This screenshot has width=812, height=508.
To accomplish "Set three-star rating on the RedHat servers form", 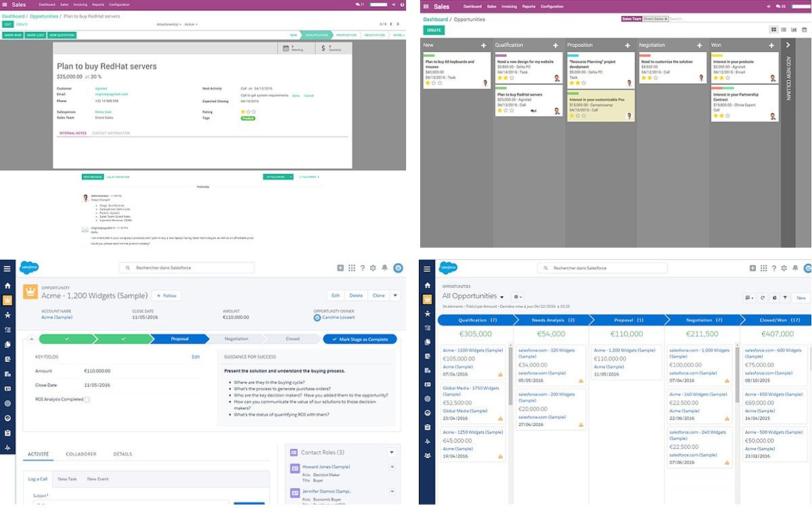I will click(x=253, y=112).
